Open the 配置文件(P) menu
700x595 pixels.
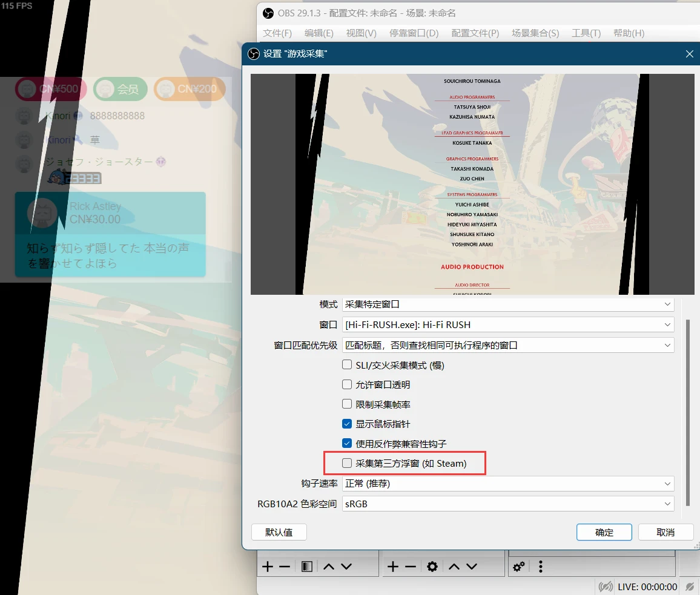[475, 33]
